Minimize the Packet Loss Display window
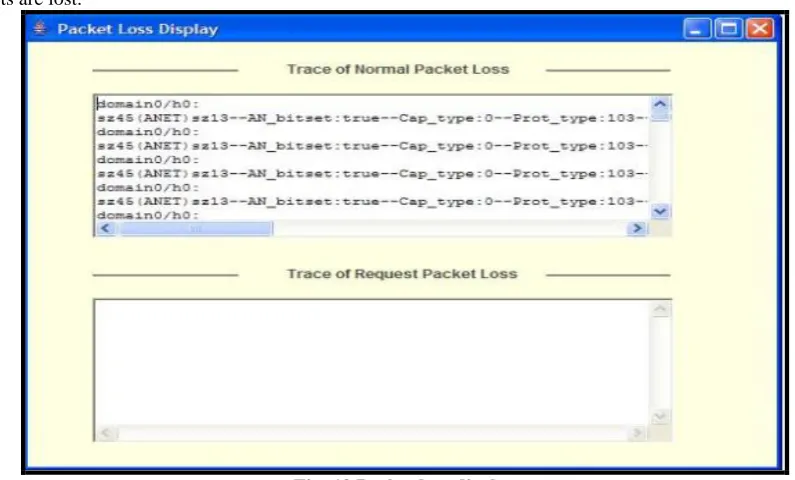The width and height of the screenshot is (795, 480). [697, 28]
